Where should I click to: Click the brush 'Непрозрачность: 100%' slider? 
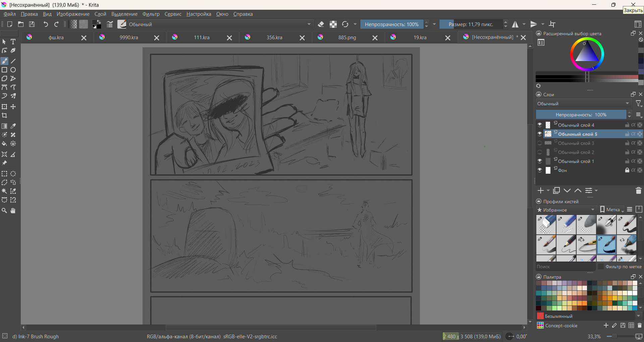(x=391, y=24)
